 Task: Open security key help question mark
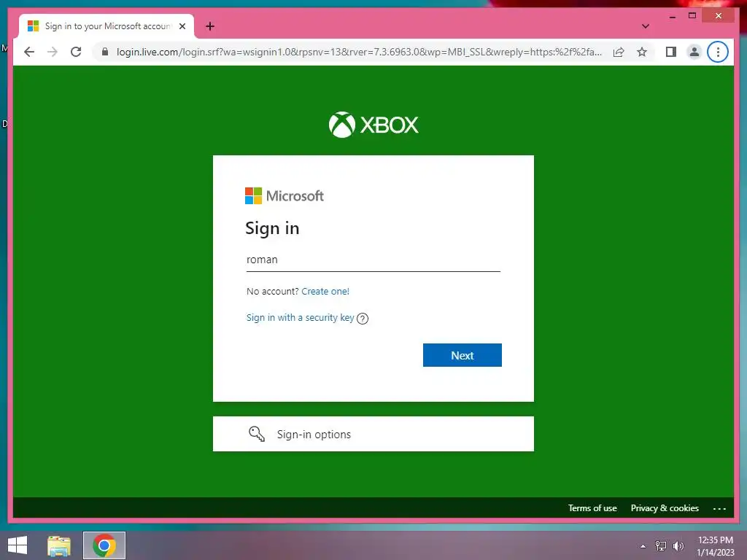tap(363, 319)
